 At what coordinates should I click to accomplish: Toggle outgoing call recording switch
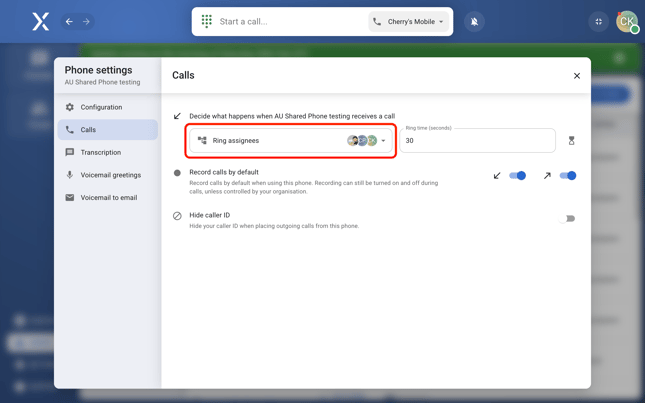[567, 176]
